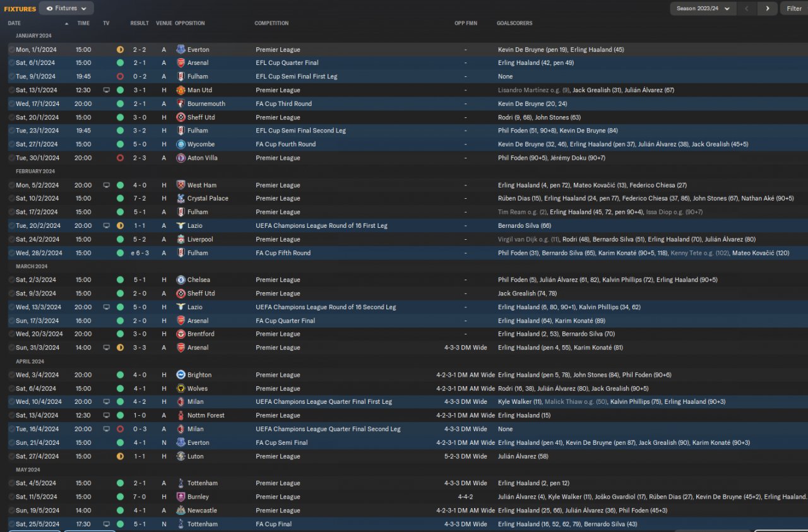Click the West Ham club badge

(x=181, y=185)
